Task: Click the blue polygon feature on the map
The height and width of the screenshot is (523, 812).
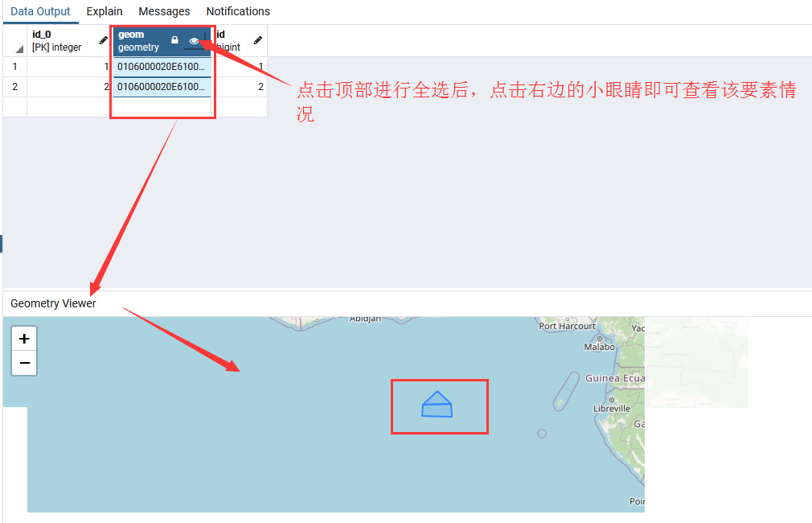Action: tap(439, 406)
